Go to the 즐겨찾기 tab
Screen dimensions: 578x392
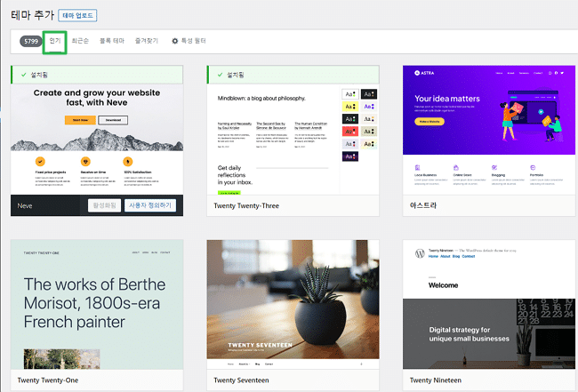pos(147,41)
